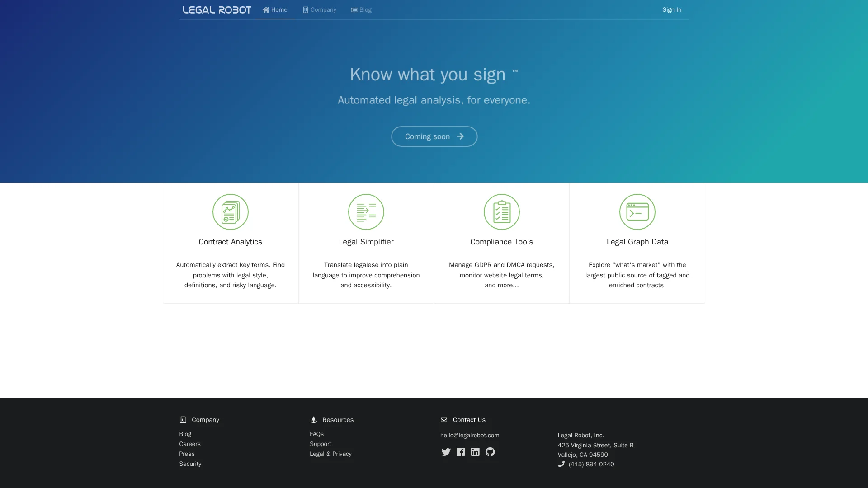
Task: Open the FAQs footer link
Action: 316,434
